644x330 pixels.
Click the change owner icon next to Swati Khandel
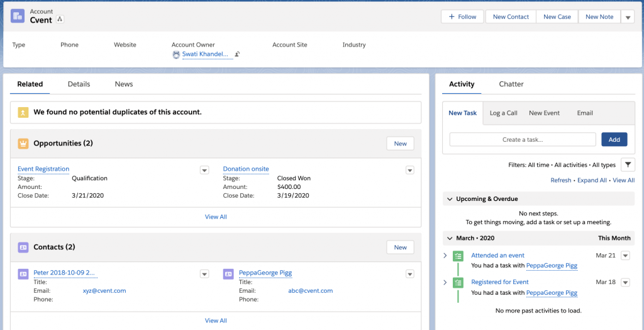(237, 55)
